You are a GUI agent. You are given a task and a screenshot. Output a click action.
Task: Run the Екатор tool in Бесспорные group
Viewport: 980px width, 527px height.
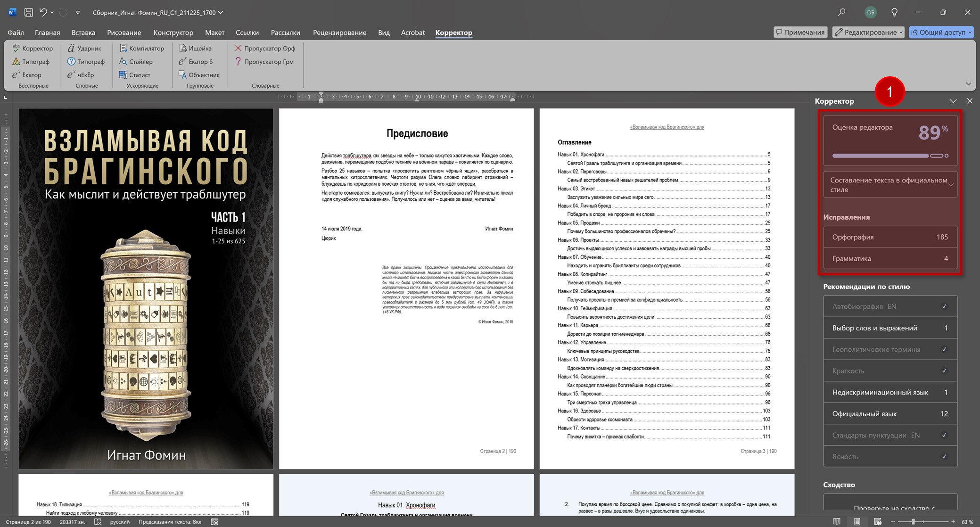tap(27, 74)
